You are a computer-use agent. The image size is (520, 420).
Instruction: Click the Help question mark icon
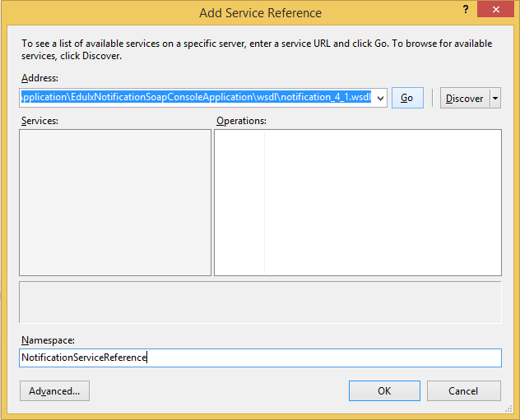click(466, 11)
